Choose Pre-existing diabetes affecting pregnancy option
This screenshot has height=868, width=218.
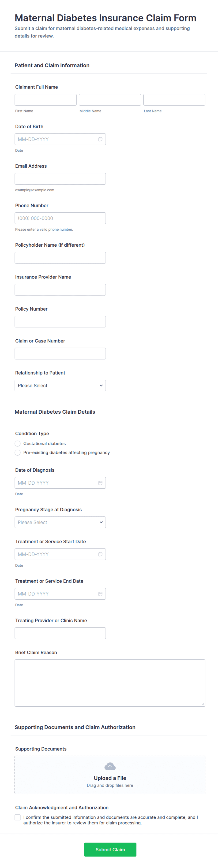(x=18, y=453)
